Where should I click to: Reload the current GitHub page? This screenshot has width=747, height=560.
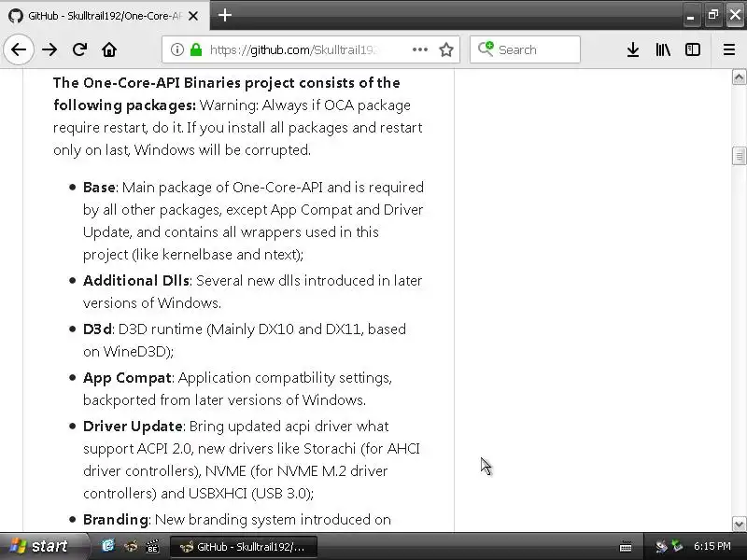79,49
